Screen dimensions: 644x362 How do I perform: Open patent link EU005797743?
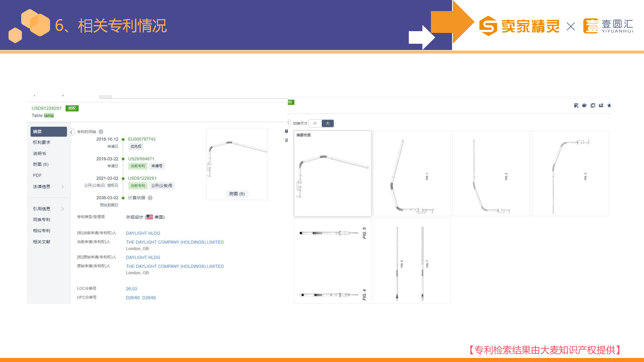pos(142,139)
